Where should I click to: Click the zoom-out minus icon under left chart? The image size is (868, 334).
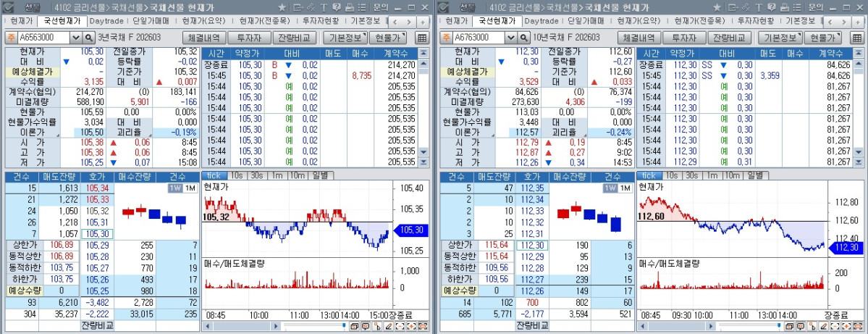click(x=400, y=326)
